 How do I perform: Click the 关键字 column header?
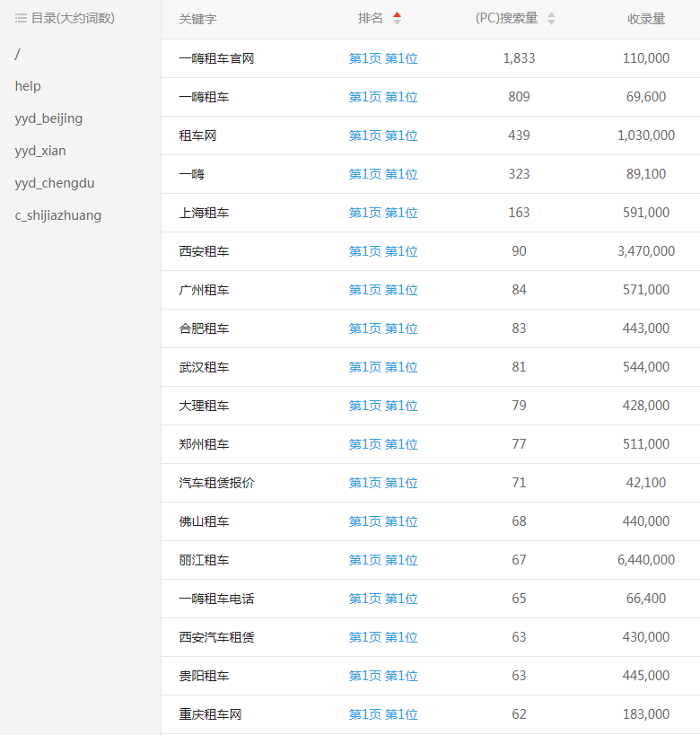(197, 19)
